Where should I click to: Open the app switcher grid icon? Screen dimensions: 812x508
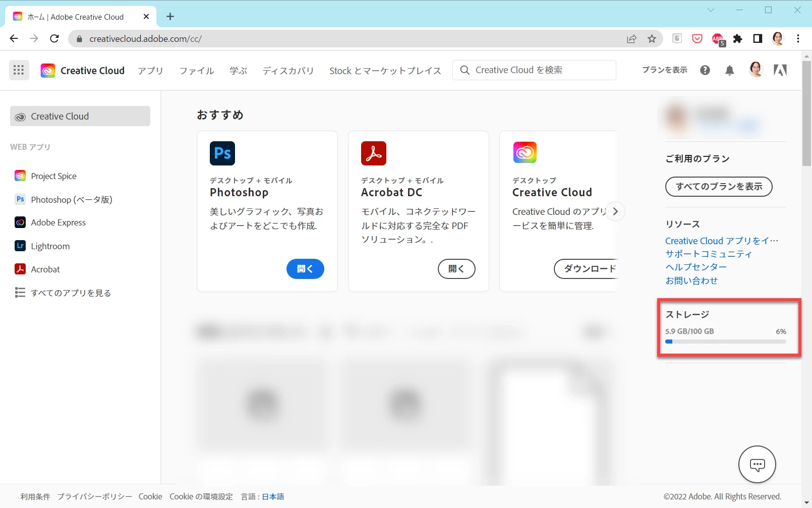click(x=19, y=70)
